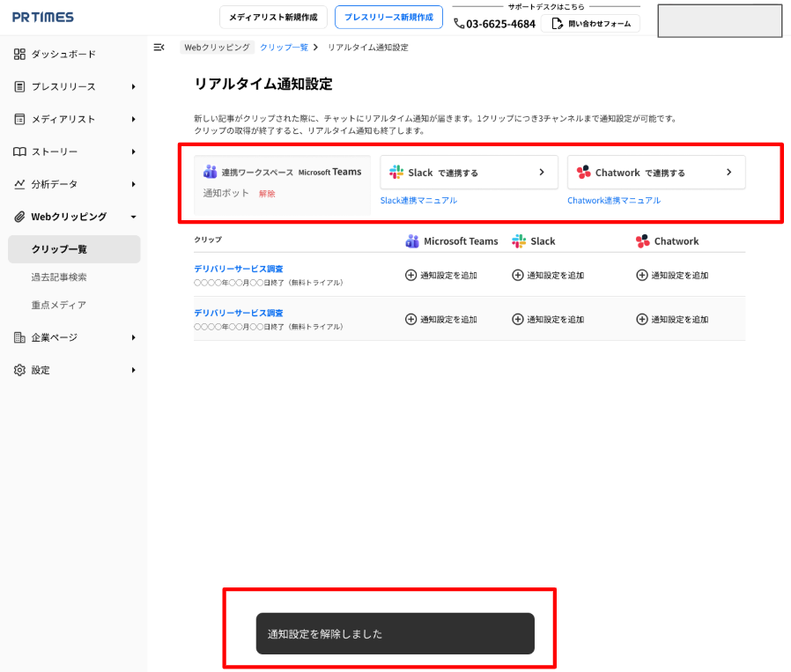Screen dimensions: 791x672
Task: Expand the メディアリスト sidebar submenu arrow
Action: point(133,119)
